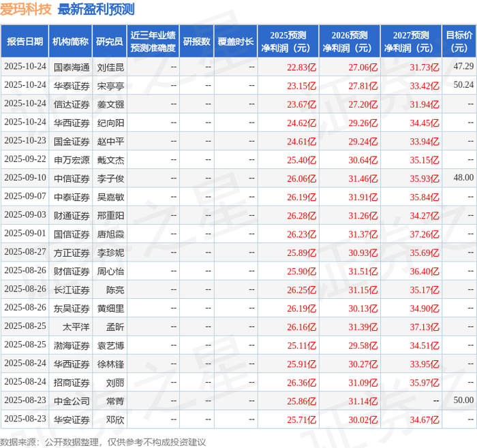
Task: Click analyst name 孟昕
Action: [115, 327]
